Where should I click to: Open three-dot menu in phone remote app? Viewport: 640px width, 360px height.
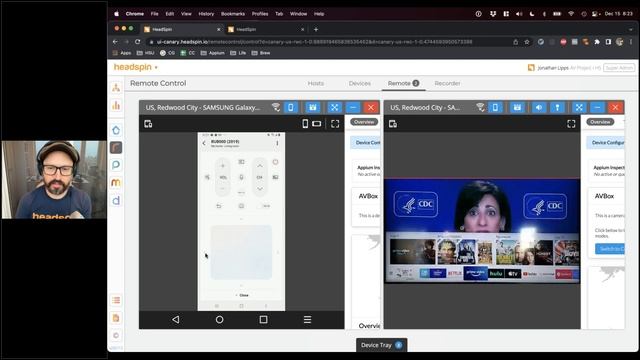point(277,143)
